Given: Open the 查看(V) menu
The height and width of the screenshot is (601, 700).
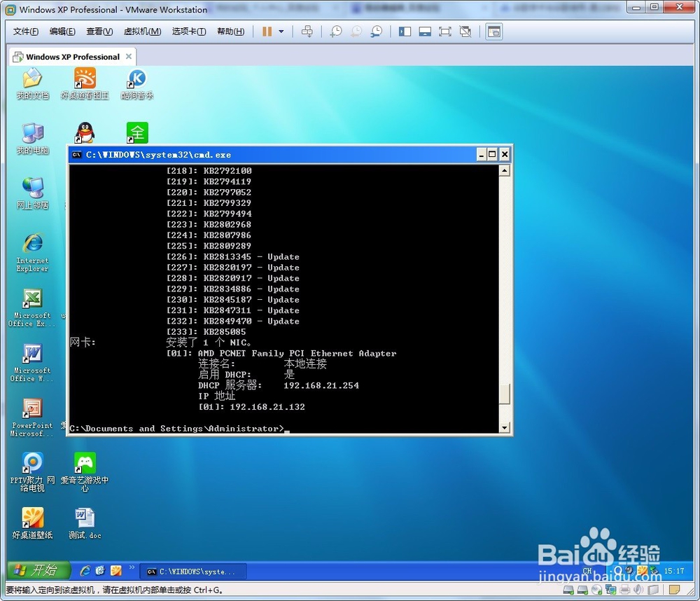Looking at the screenshot, I should point(99,32).
